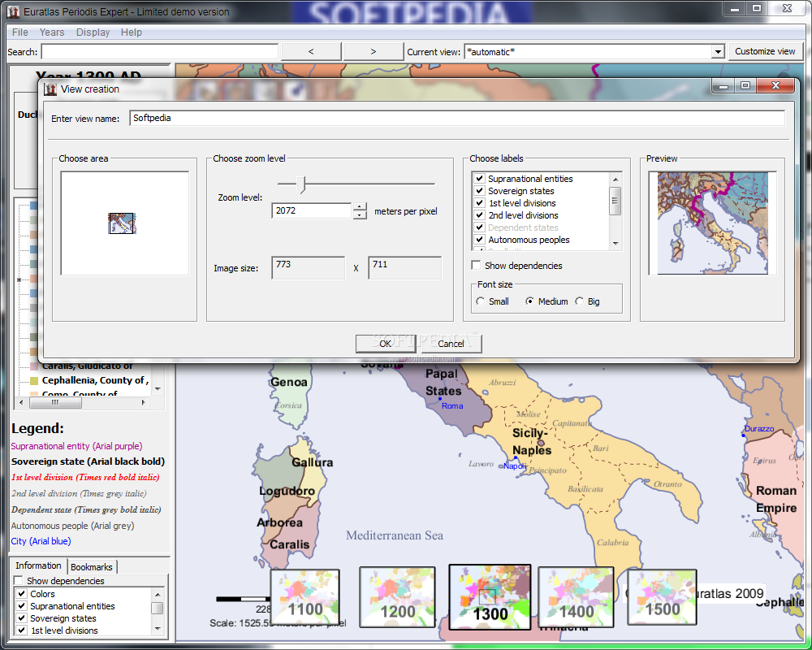The width and height of the screenshot is (812, 650).
Task: Click the Italy area thumbnail in Choose area
Action: 123,223
